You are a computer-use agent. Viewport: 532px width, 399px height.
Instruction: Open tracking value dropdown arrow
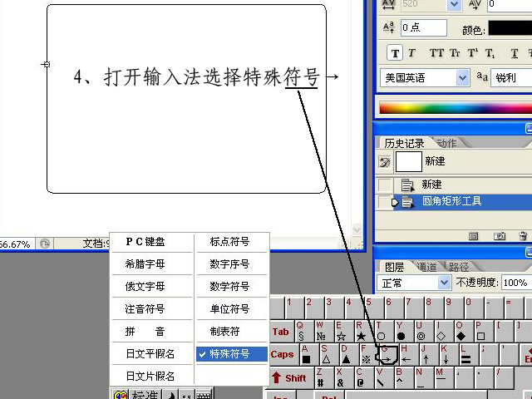[454, 5]
